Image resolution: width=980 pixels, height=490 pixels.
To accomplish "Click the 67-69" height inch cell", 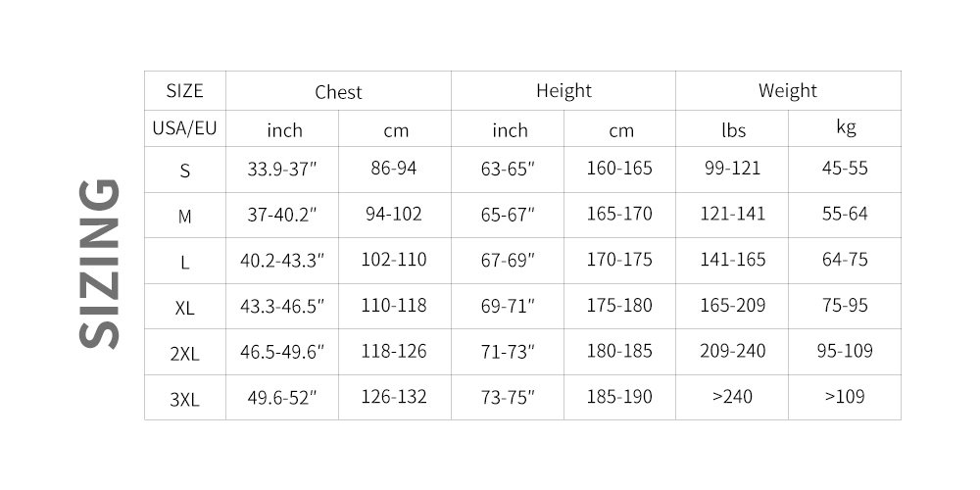I will [508, 261].
